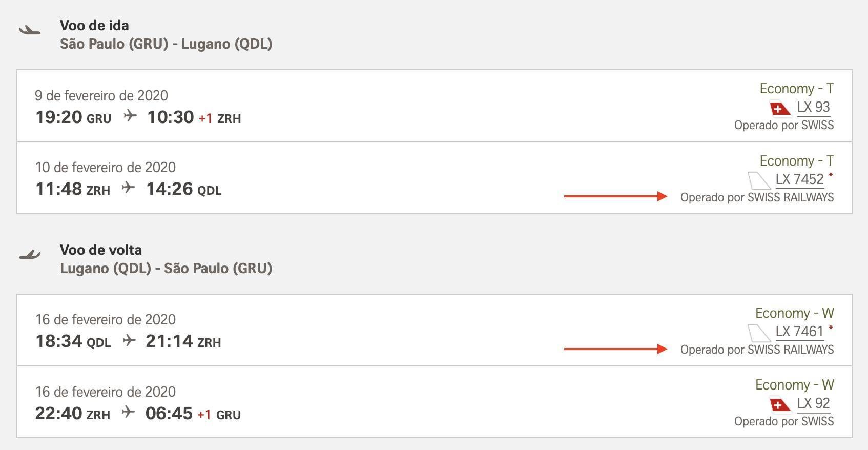868x450 pixels.
Task: Click the plane arrow between 22:40 ZRH and 06:45
Action: click(129, 412)
